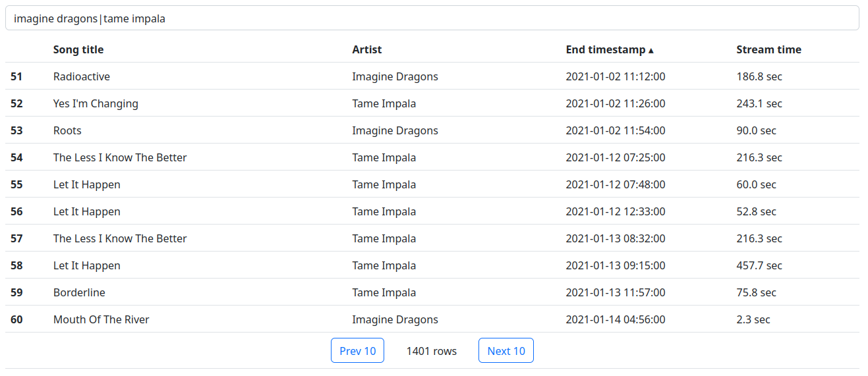
Task: Click timestamp 2021-01-12 12:33:00
Action: click(x=616, y=211)
